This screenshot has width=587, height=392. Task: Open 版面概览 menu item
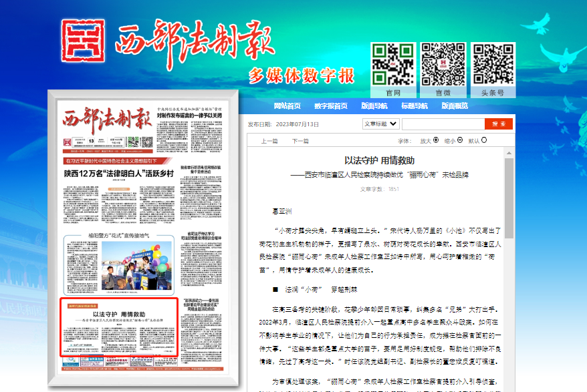[x=455, y=106]
